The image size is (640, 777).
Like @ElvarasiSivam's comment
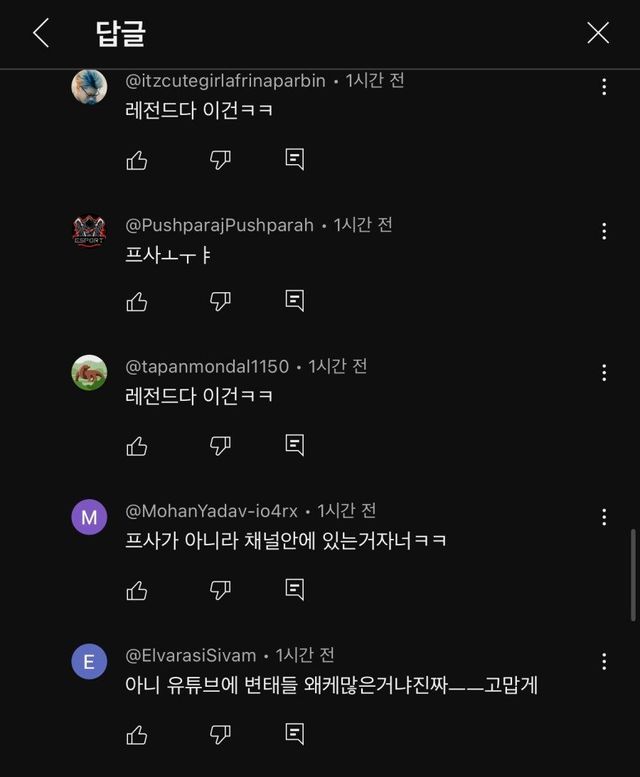click(x=137, y=736)
